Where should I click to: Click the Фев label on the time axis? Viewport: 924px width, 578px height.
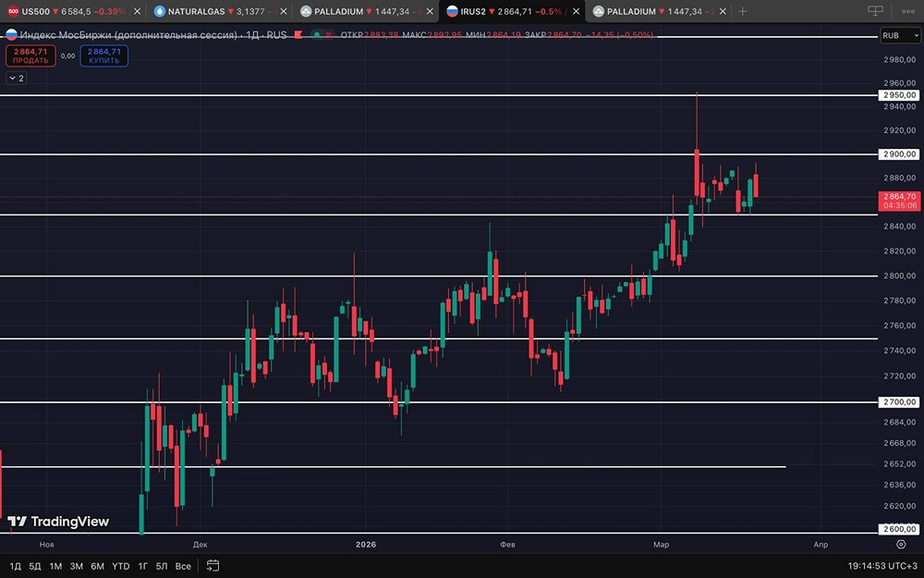click(507, 545)
